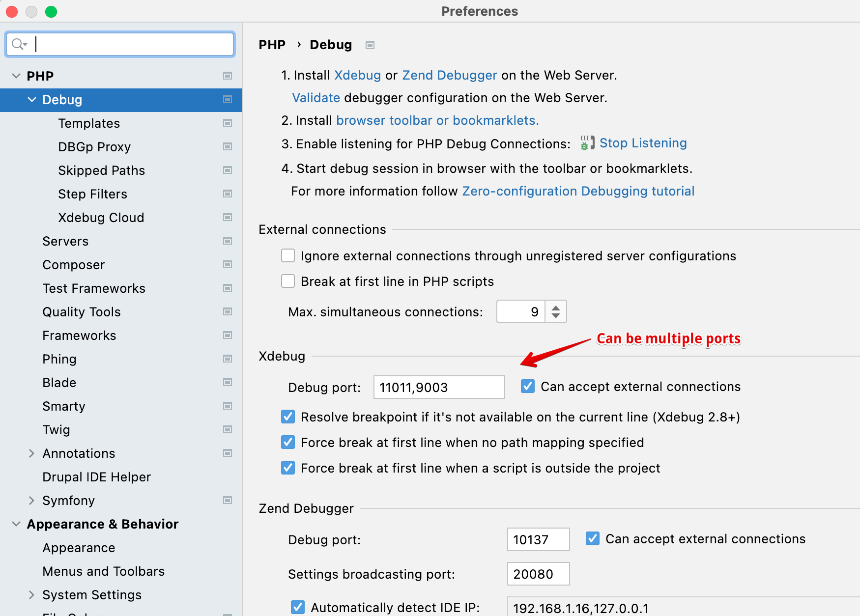
Task: Click the project-level icon beside Composer
Action: click(x=228, y=264)
